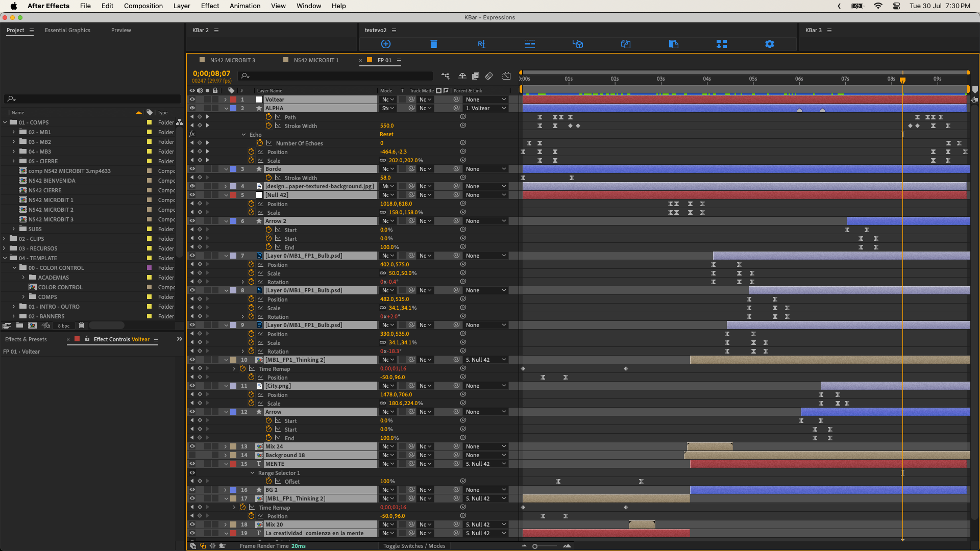Open parent dropdown of ALPHA layer
The height and width of the screenshot is (551, 980).
485,108
